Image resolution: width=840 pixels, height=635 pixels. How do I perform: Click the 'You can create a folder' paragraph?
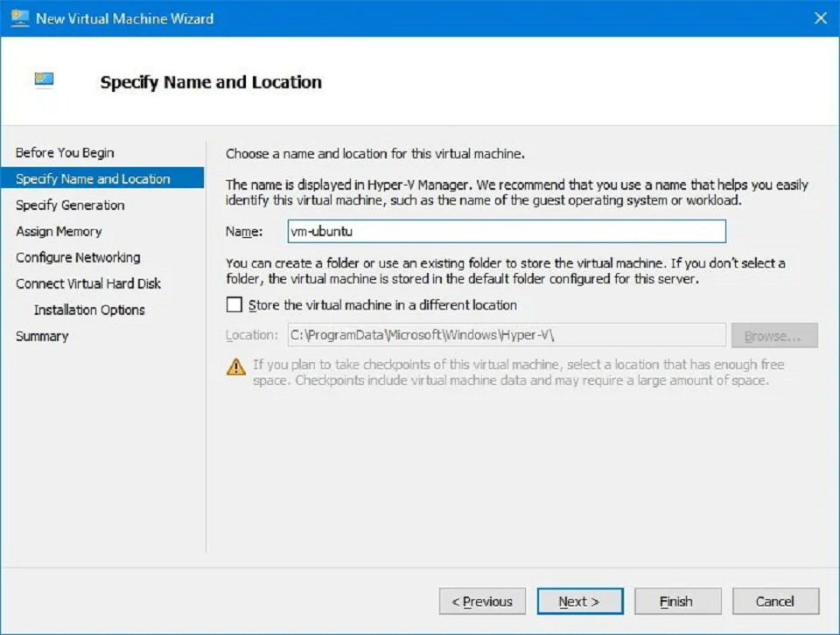pyautogui.click(x=506, y=271)
